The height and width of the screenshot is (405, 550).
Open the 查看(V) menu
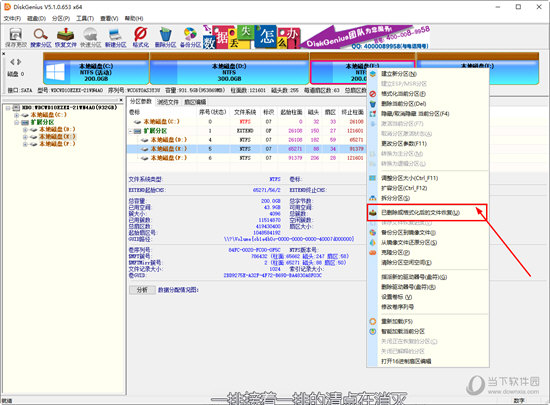[x=109, y=18]
